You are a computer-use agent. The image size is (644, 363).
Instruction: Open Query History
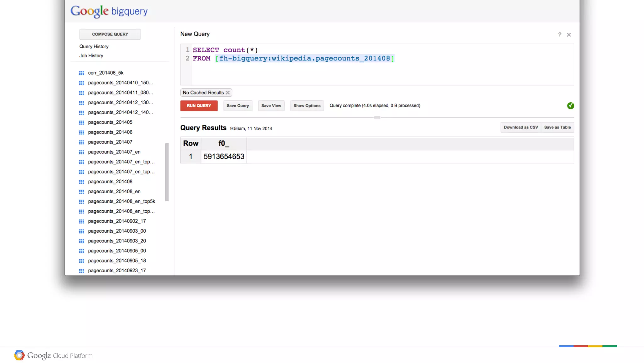point(94,46)
